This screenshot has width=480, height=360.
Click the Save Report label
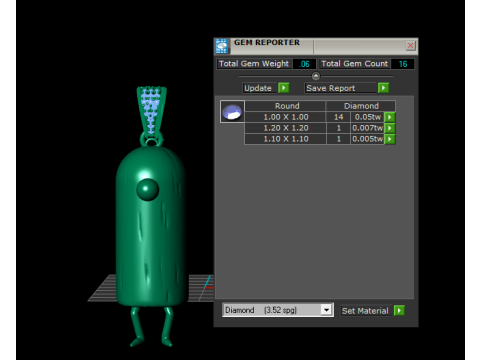click(x=330, y=88)
